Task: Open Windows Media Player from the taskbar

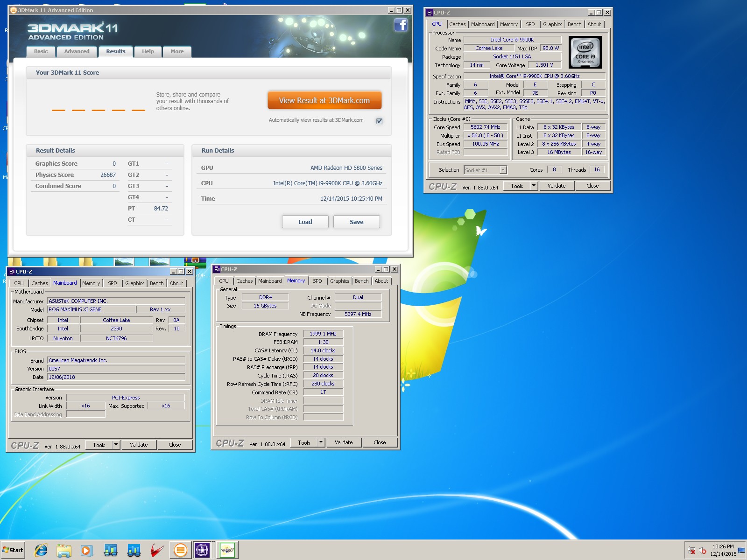Action: click(x=87, y=550)
